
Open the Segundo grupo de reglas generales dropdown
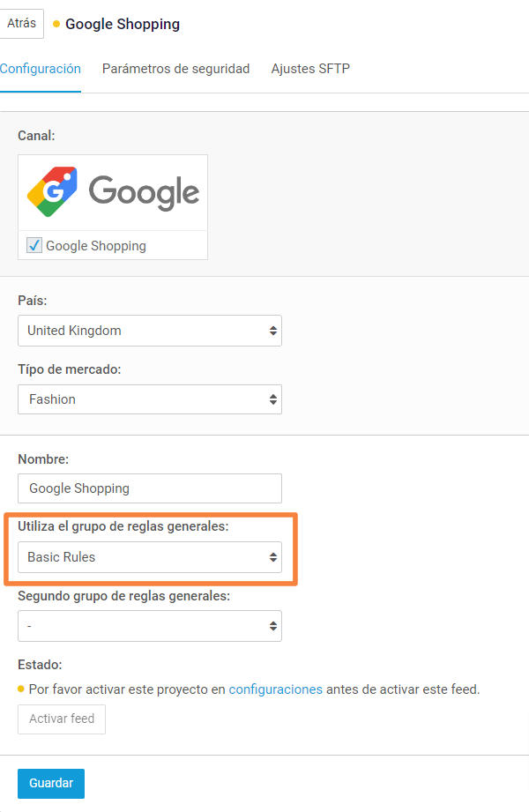click(150, 626)
